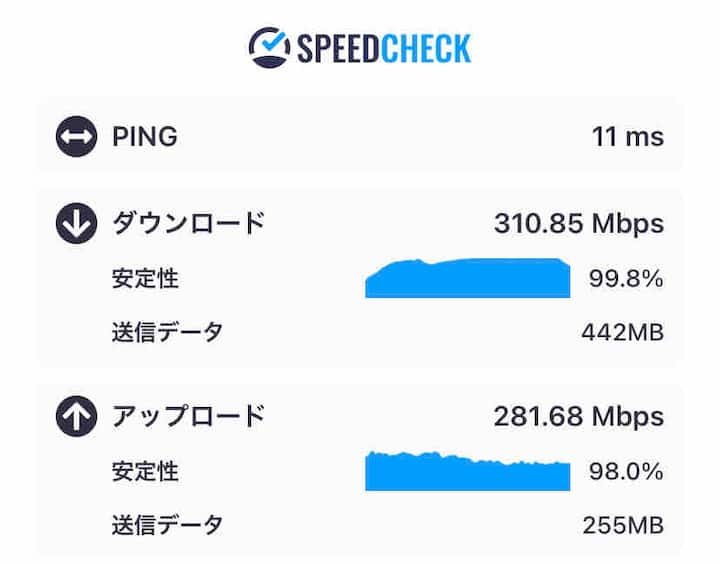This screenshot has width=720, height=564.
Task: Click the upload 送信データ label
Action: [x=167, y=524]
